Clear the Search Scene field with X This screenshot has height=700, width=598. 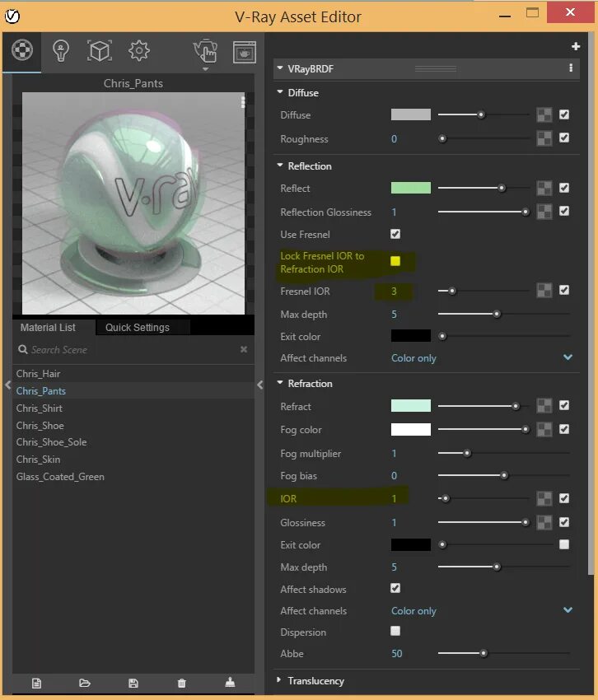click(244, 349)
